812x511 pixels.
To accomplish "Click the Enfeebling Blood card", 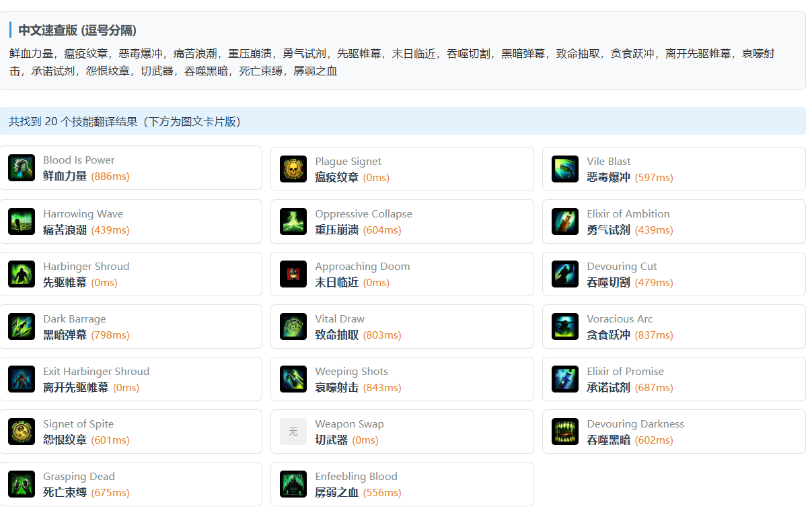I will pos(402,484).
